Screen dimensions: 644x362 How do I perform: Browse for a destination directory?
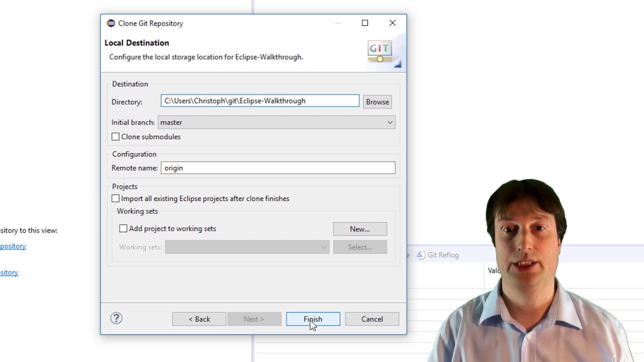click(377, 102)
